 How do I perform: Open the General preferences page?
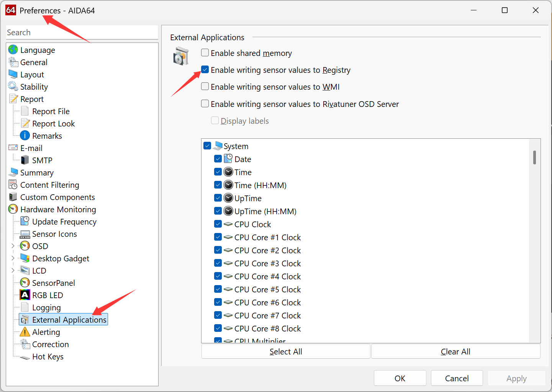click(34, 62)
